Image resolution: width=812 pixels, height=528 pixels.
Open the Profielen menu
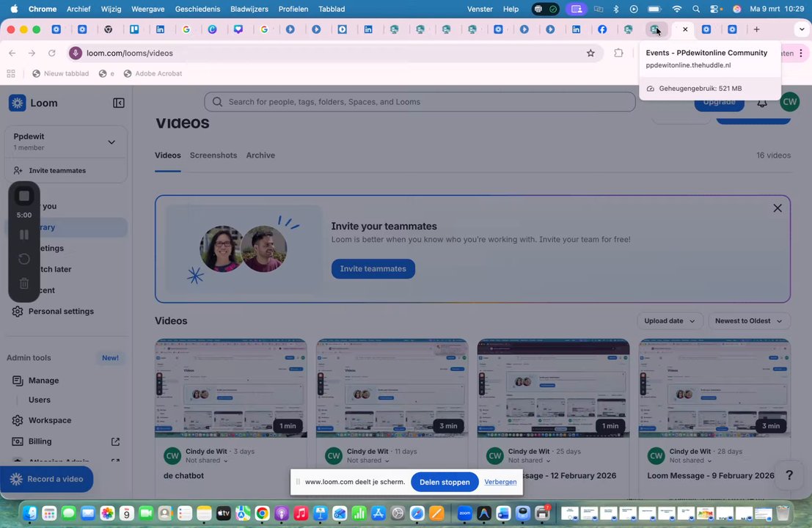(x=293, y=9)
